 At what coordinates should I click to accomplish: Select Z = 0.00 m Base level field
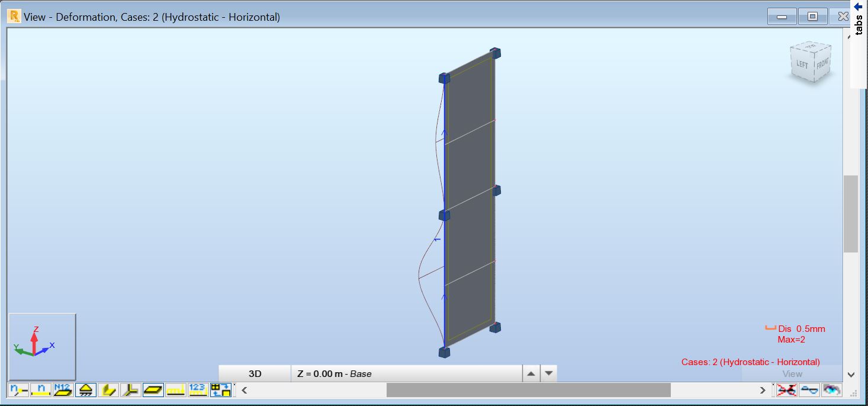407,374
